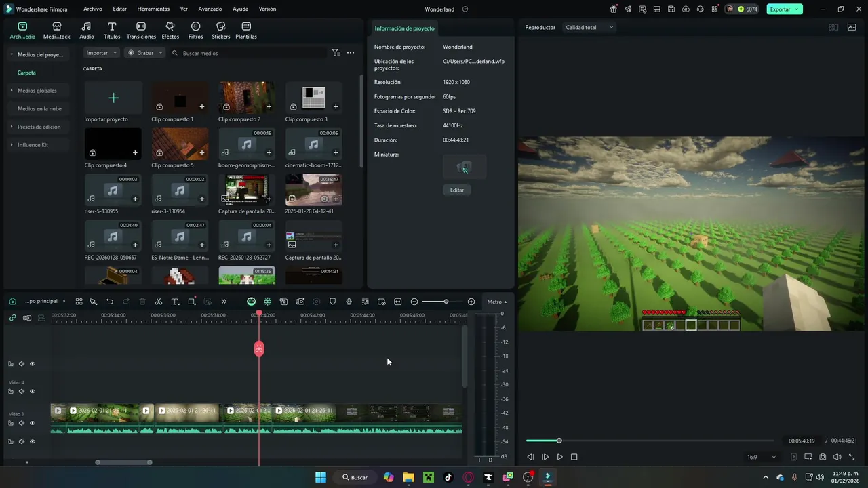Open the Archivo menu
Viewport: 868px width, 488px height.
click(x=93, y=9)
